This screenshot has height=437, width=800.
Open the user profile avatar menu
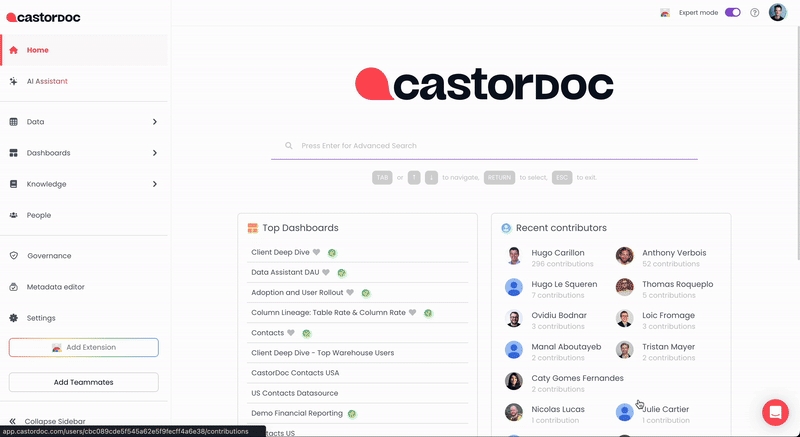coord(777,13)
